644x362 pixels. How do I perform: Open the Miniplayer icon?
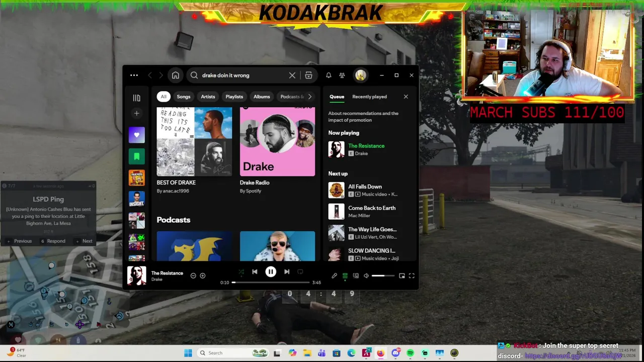click(x=401, y=276)
